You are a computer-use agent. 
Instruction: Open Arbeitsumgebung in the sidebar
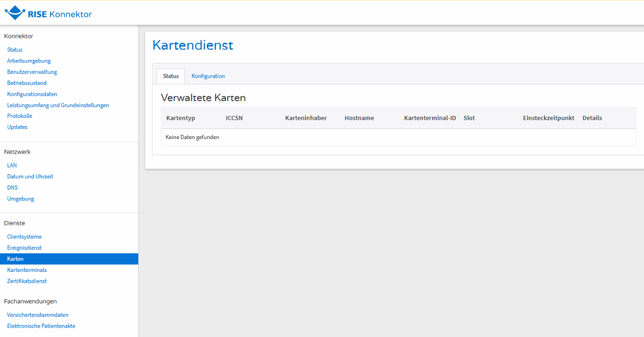[29, 60]
